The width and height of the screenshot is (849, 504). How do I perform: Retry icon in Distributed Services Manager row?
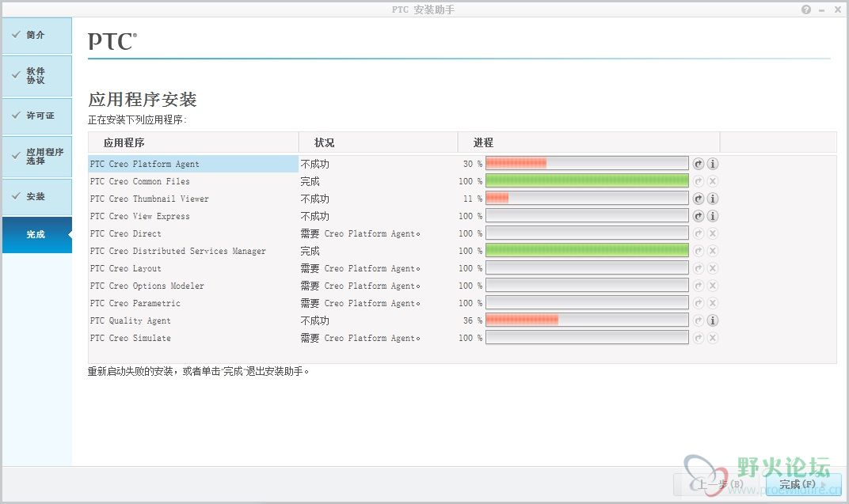[x=699, y=250]
